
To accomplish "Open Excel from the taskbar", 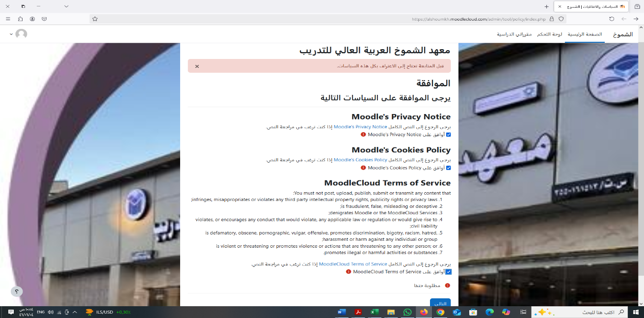I will 375,312.
